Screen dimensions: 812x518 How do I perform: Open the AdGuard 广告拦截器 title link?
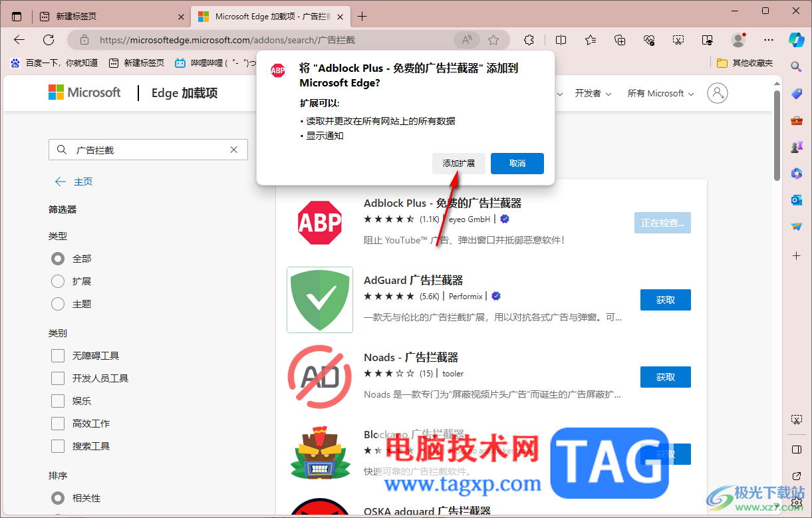click(414, 280)
